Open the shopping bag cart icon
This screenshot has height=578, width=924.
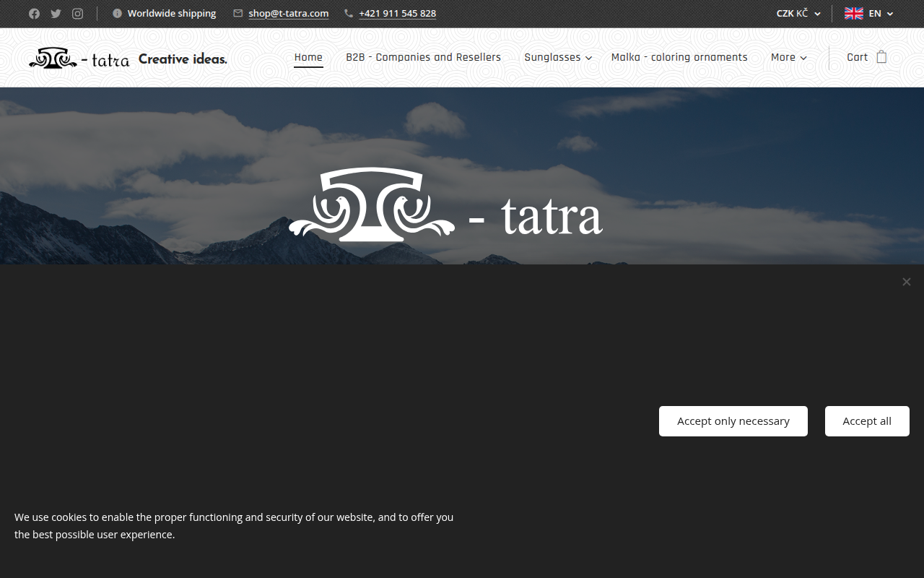pos(881,57)
